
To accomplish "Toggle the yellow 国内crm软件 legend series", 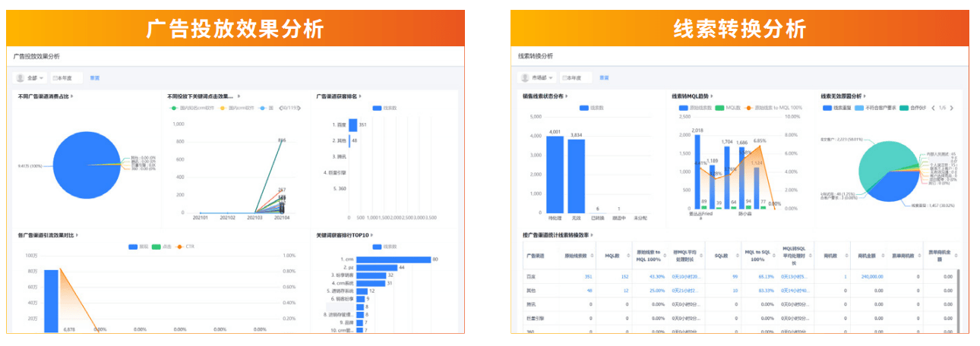I will (x=237, y=109).
